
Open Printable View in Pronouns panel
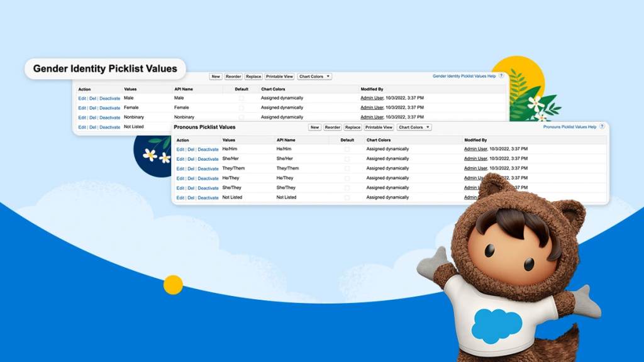tap(379, 127)
